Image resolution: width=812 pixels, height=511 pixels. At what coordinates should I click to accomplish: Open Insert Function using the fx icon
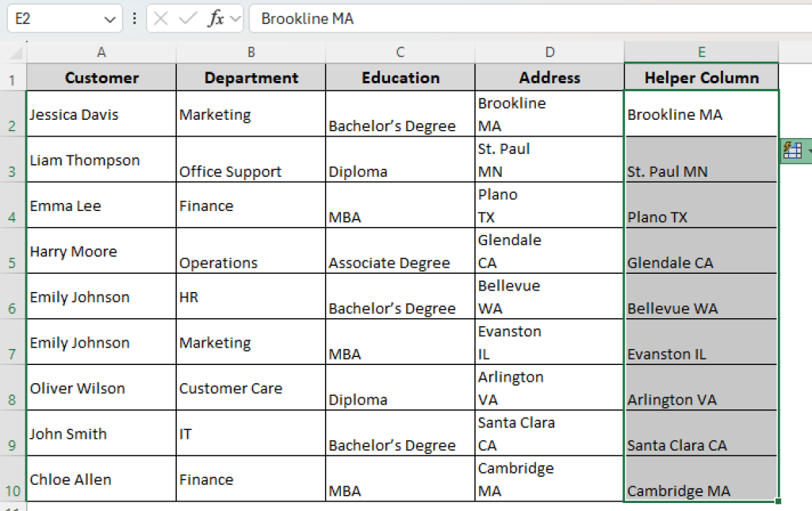pyautogui.click(x=216, y=18)
